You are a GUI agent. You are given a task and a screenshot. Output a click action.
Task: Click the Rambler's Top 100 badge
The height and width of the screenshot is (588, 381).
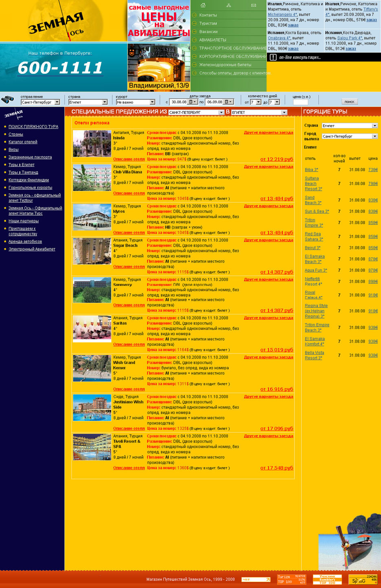327,579
